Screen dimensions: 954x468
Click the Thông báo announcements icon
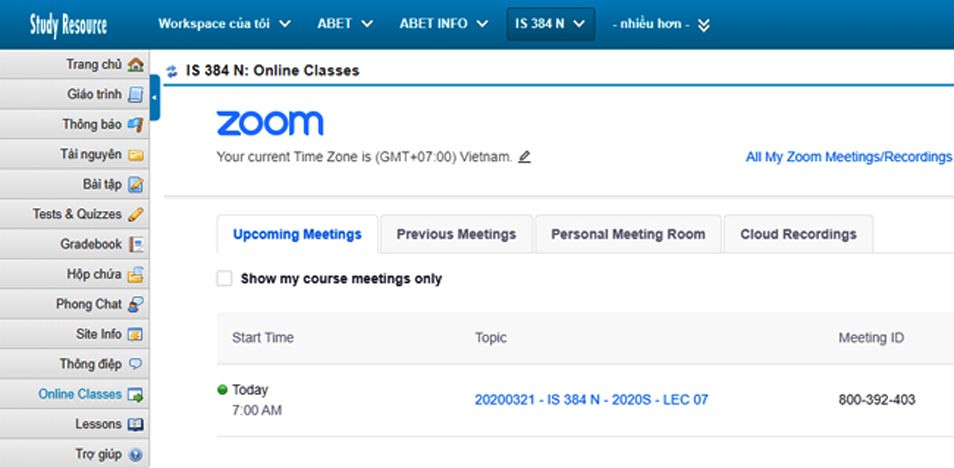(136, 125)
